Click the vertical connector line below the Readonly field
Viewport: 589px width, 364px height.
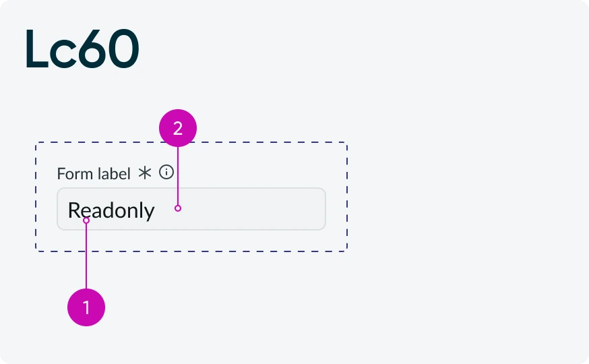tap(86, 256)
